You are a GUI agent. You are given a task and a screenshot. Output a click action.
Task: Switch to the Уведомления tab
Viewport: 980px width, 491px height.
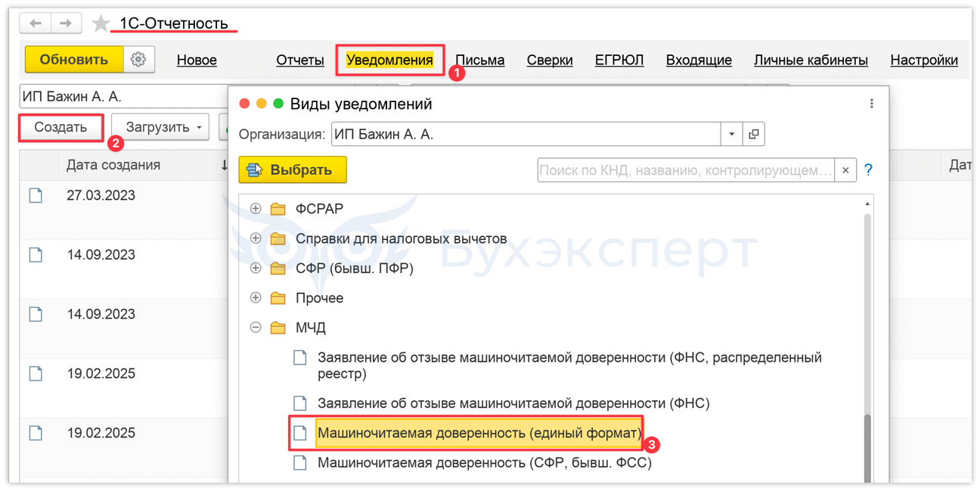[389, 60]
